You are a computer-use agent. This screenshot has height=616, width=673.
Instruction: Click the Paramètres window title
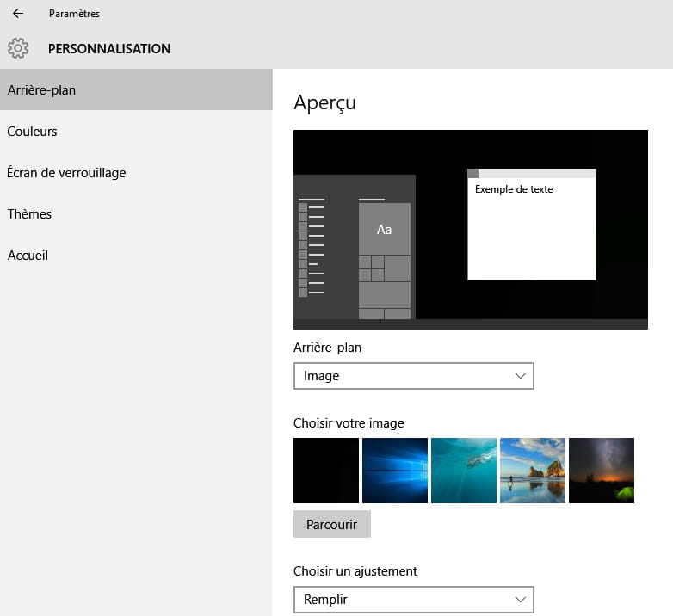[74, 14]
